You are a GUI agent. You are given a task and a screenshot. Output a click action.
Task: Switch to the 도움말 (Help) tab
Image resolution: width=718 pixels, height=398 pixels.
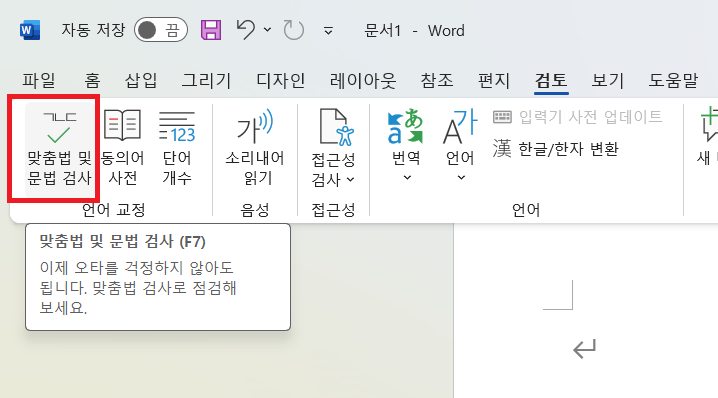673,81
